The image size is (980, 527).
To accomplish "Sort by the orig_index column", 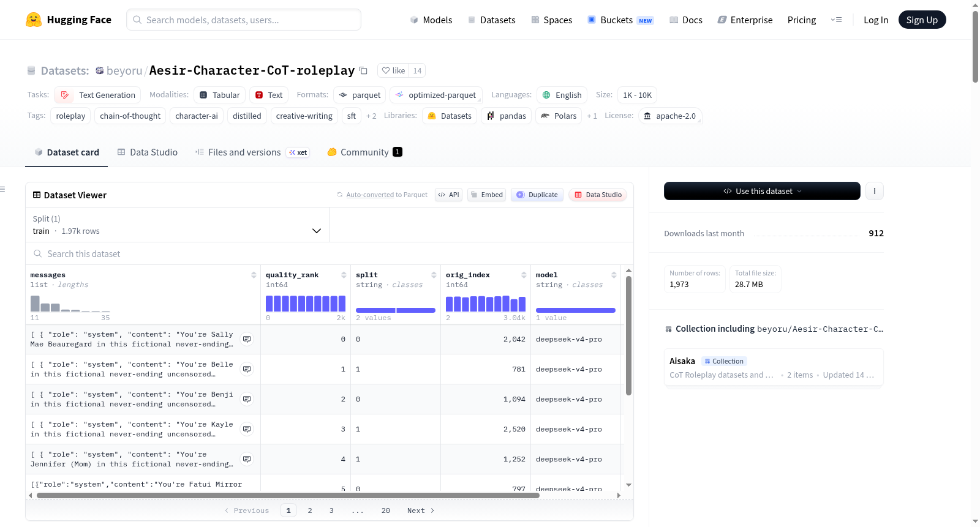I will pos(524,275).
